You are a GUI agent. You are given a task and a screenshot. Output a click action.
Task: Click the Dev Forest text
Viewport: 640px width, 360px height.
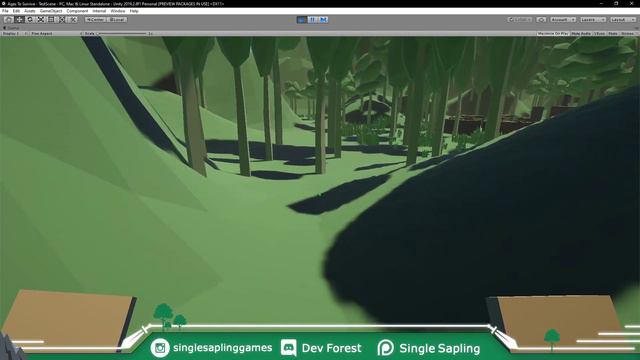(331, 348)
